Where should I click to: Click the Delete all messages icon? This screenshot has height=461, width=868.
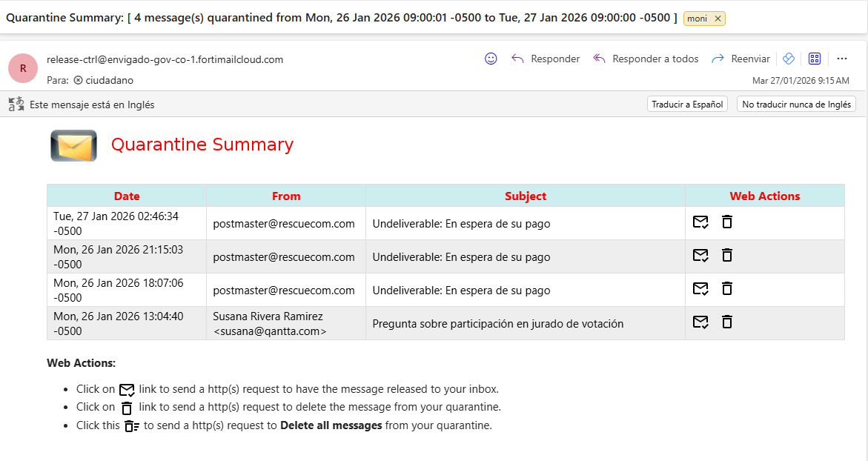(x=131, y=425)
